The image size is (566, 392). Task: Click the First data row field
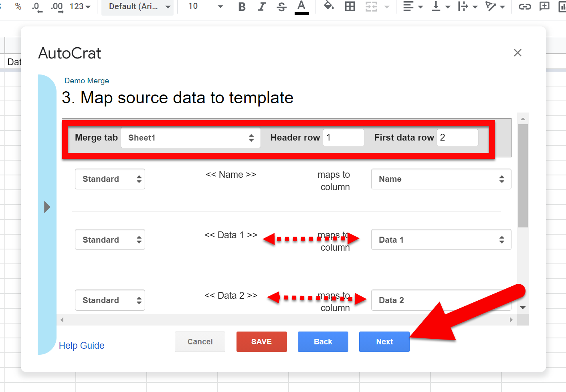click(457, 137)
